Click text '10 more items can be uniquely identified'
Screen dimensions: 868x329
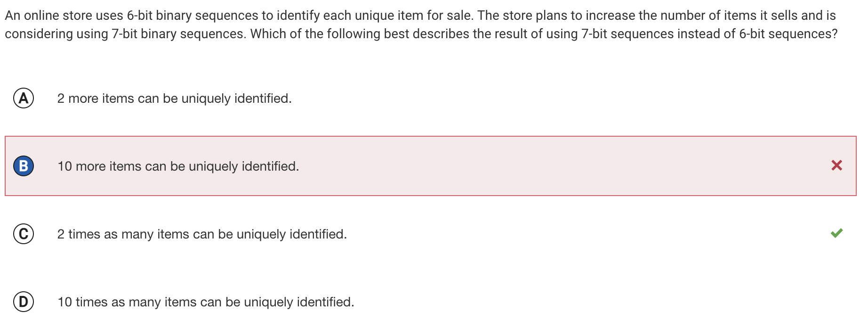click(x=178, y=166)
